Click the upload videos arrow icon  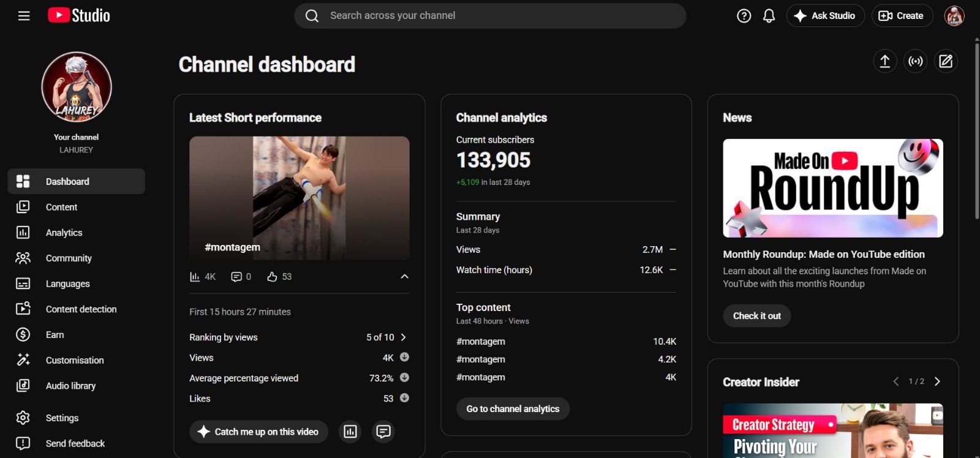[885, 61]
